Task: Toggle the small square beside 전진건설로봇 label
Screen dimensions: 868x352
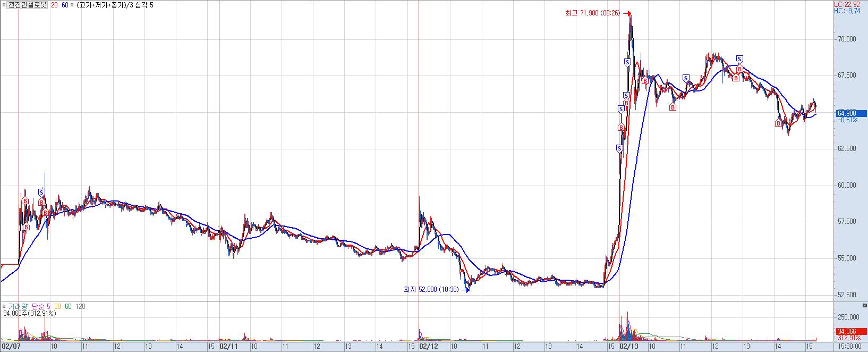Action: pyautogui.click(x=4, y=5)
